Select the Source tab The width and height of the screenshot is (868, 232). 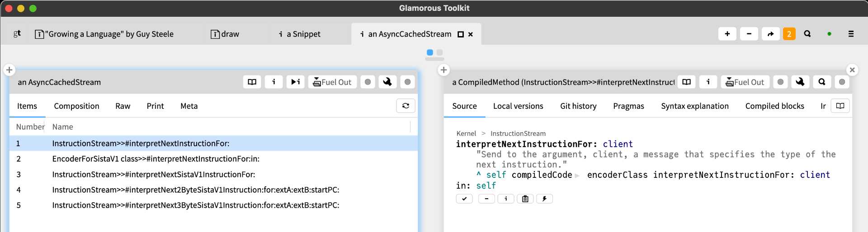464,106
